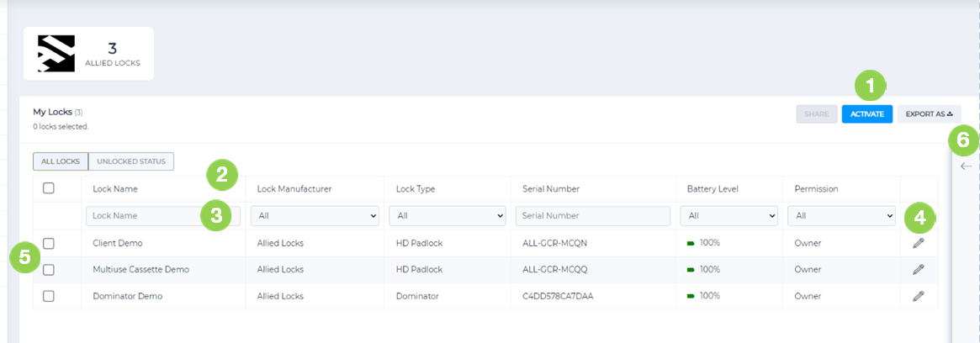Click the Allied Locks logo icon

tap(56, 53)
